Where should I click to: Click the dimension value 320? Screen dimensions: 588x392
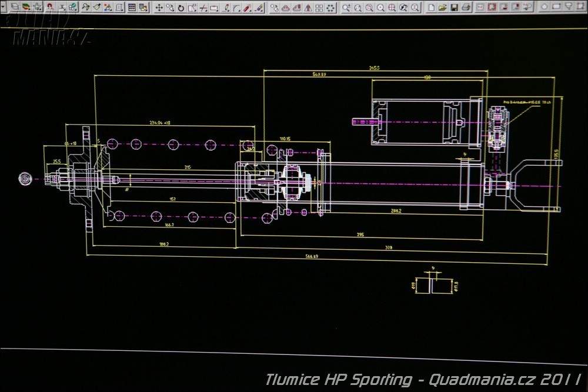pyautogui.click(x=389, y=247)
